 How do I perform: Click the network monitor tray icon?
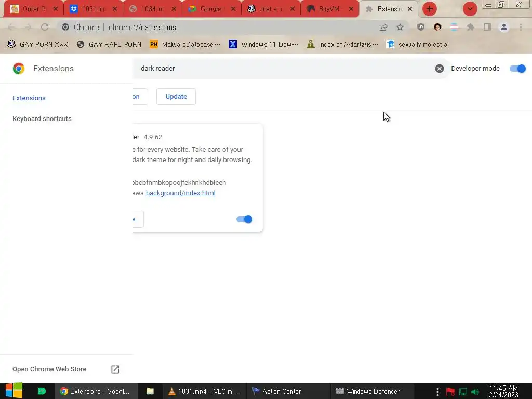click(x=463, y=392)
